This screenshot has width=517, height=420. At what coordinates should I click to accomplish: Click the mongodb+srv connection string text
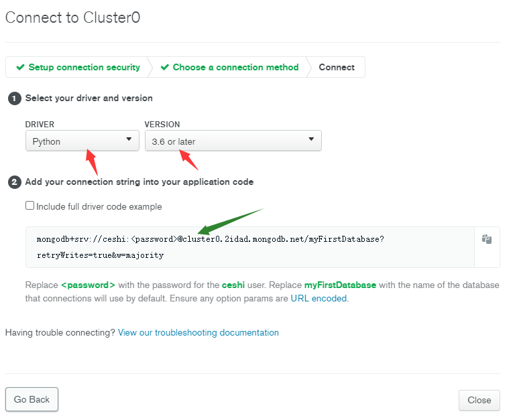(x=211, y=247)
